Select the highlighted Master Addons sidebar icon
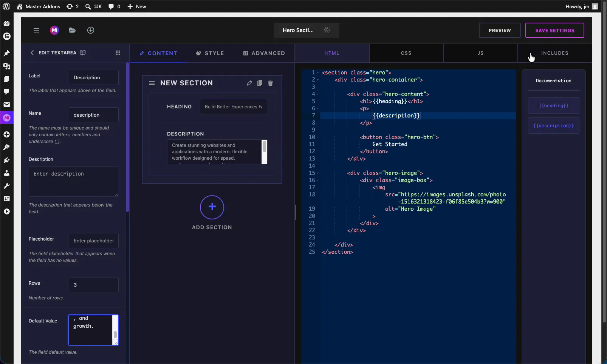 tap(6, 118)
